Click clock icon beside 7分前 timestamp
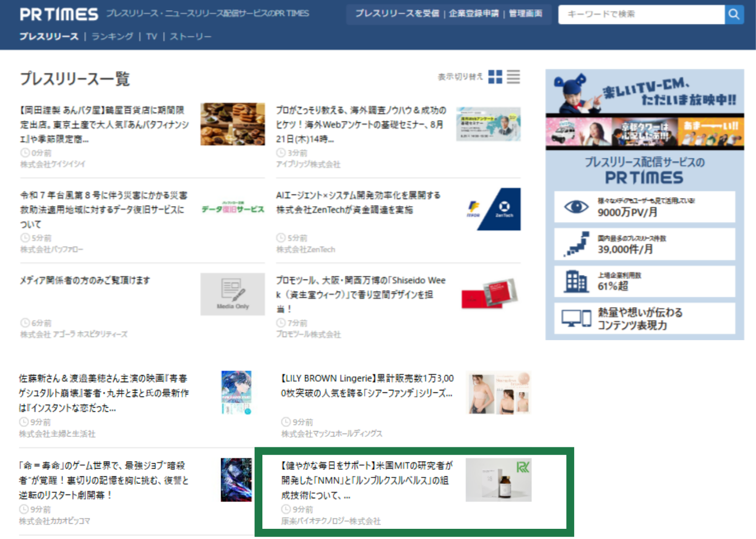 point(281,323)
